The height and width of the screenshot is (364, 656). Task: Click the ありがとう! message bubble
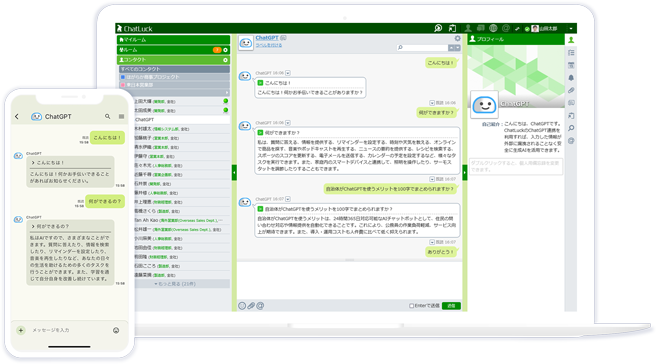(x=441, y=252)
